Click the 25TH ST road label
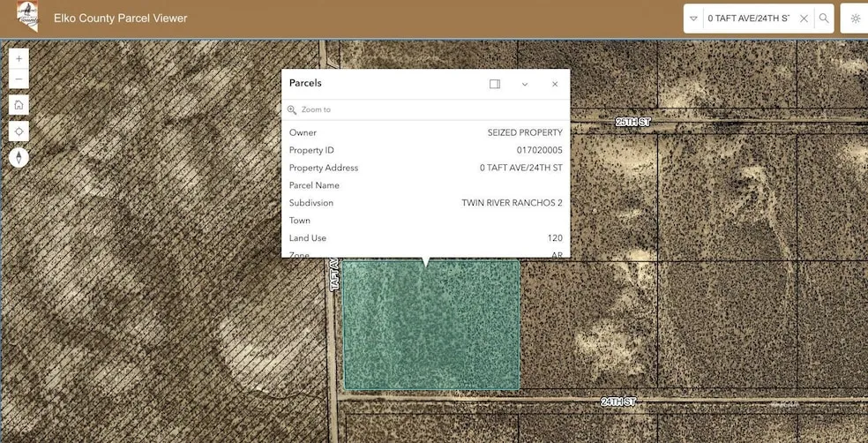The width and height of the screenshot is (868, 443). [x=632, y=122]
